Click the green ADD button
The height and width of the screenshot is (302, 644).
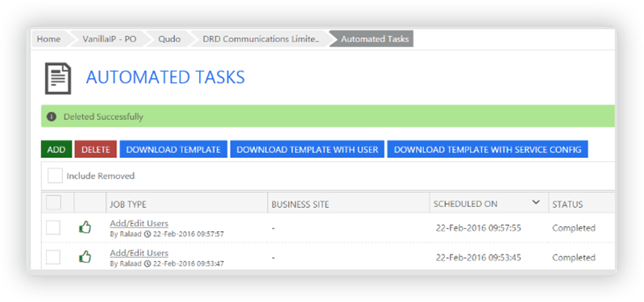[56, 149]
